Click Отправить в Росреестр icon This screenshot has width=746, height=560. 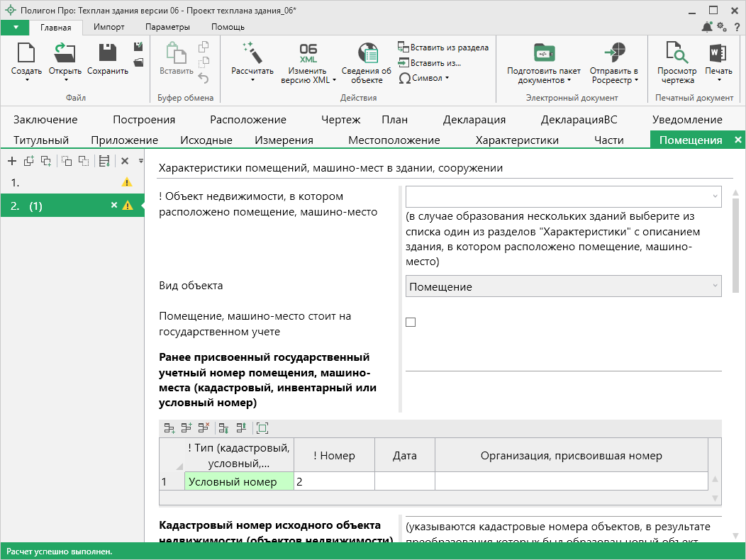tap(614, 53)
